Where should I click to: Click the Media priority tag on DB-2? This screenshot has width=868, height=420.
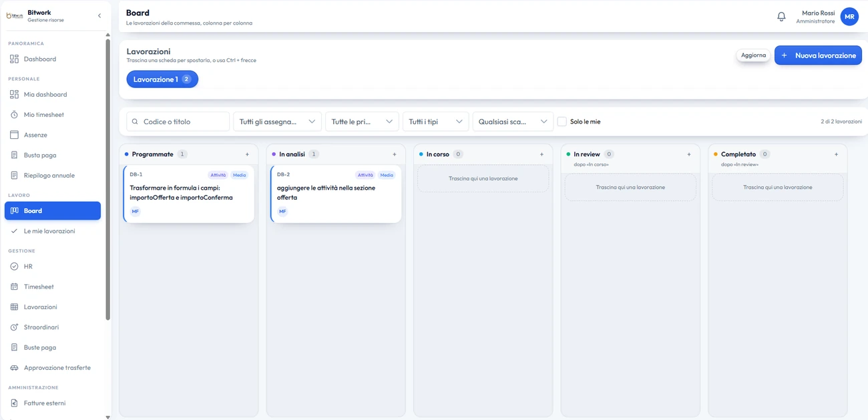pyautogui.click(x=387, y=175)
